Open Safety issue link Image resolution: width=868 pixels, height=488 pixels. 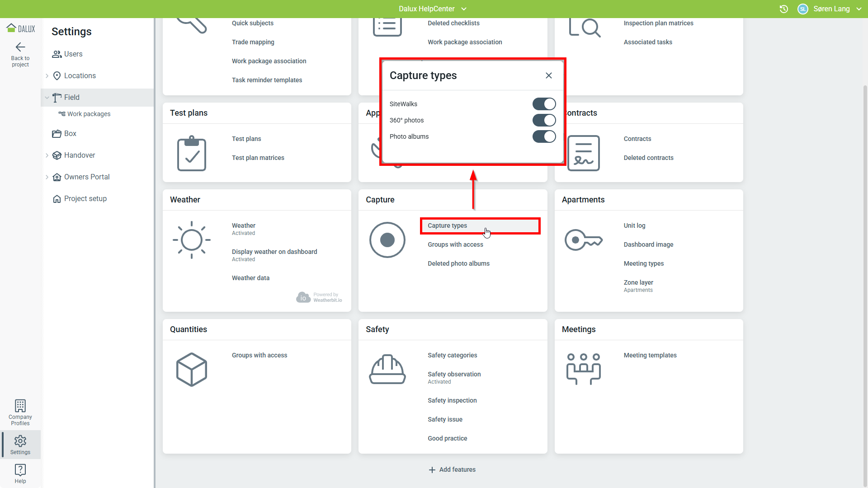[x=445, y=419]
